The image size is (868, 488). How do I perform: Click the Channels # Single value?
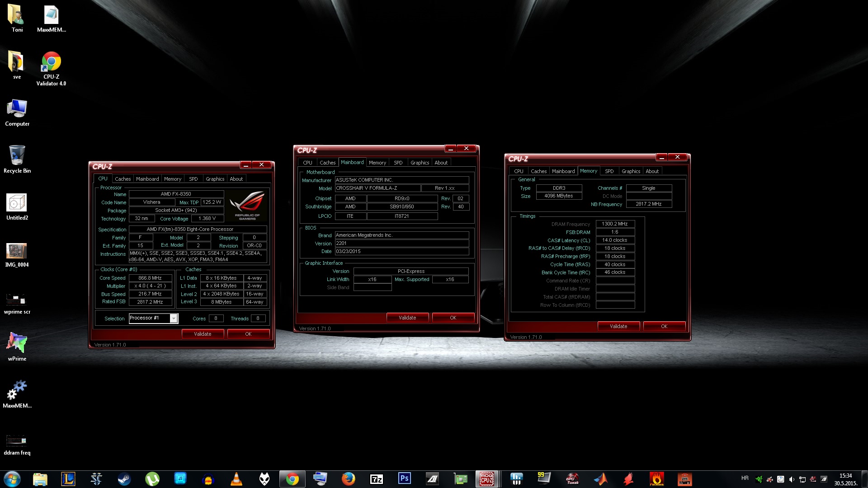coord(649,188)
